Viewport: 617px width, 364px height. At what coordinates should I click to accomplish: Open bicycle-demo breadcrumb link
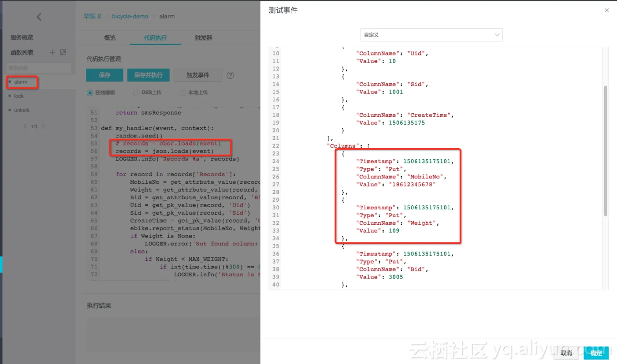pyautogui.click(x=130, y=16)
